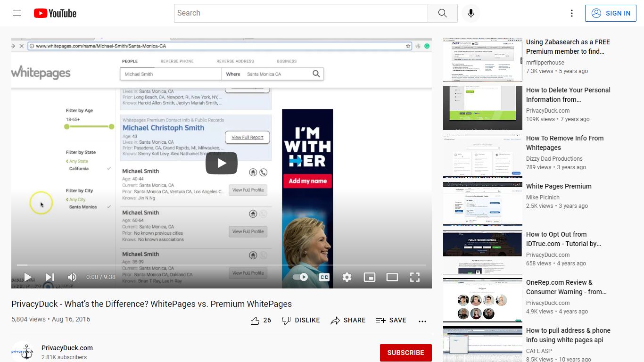Image resolution: width=644 pixels, height=362 pixels.
Task: Click the '0:00 / 9:38' time display
Action: (x=101, y=277)
